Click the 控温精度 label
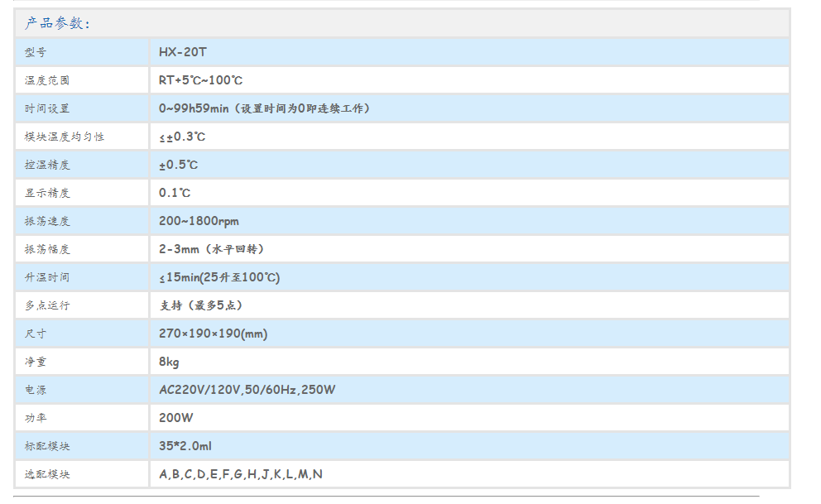 pyautogui.click(x=46, y=165)
